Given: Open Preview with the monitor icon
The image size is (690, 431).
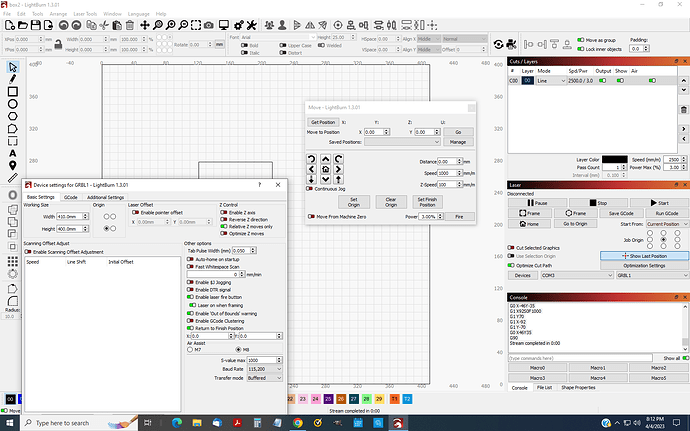Looking at the screenshot, I should click(224, 26).
